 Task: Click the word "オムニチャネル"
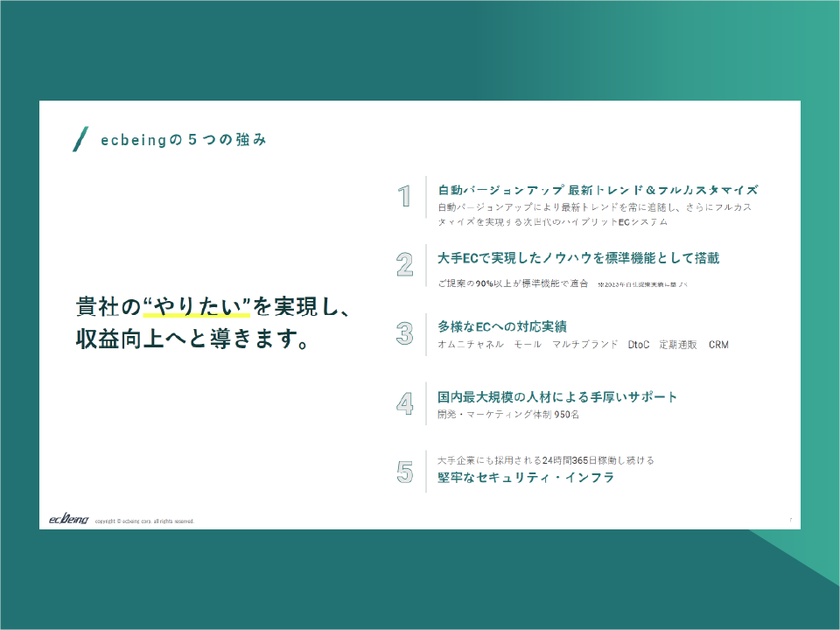[x=471, y=345]
